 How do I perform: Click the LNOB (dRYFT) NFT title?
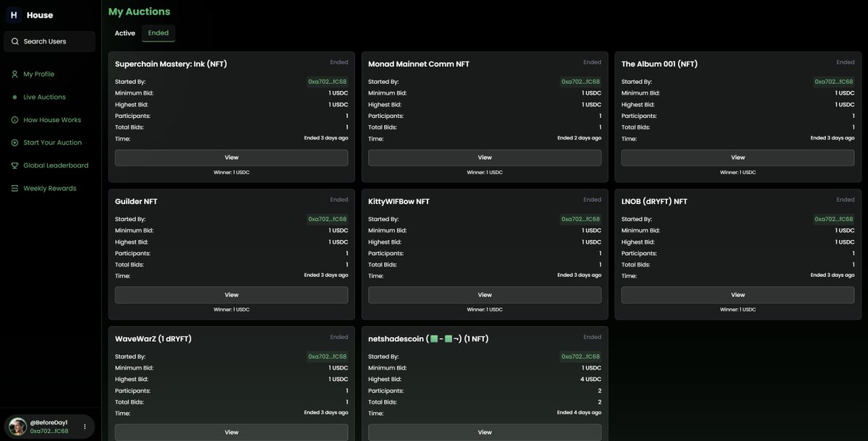coord(655,201)
